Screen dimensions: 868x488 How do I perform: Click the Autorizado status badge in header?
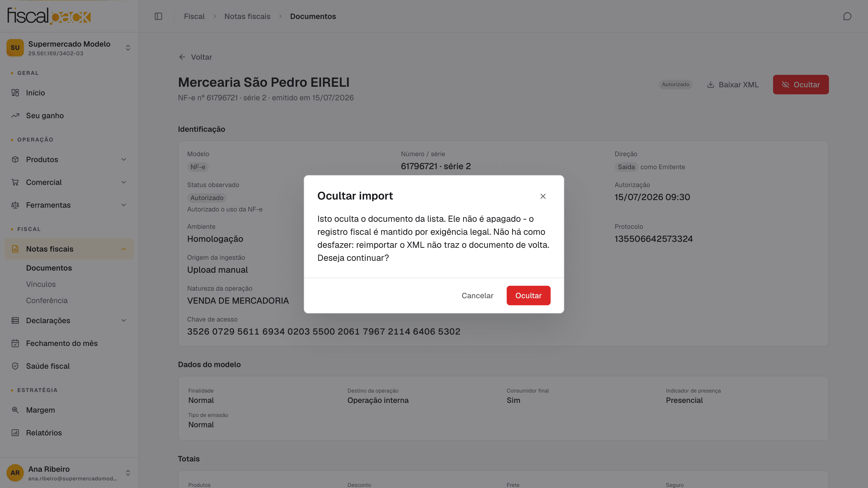675,85
